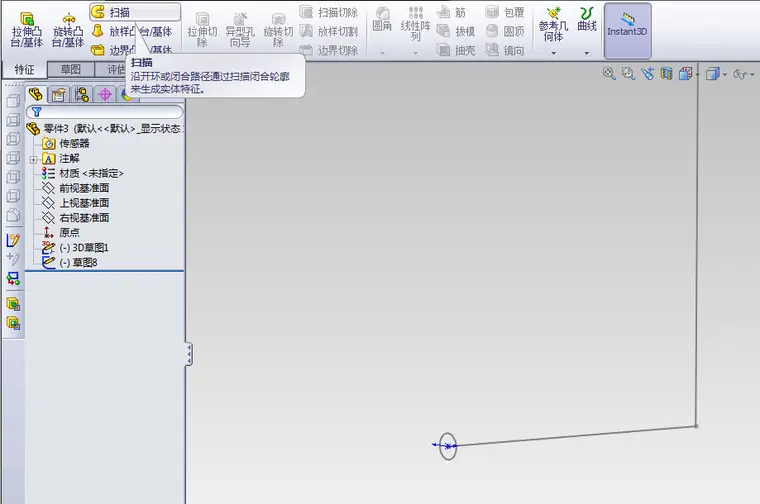Select the 包覆 wrap tool
This screenshot has width=760, height=504.
[x=505, y=12]
